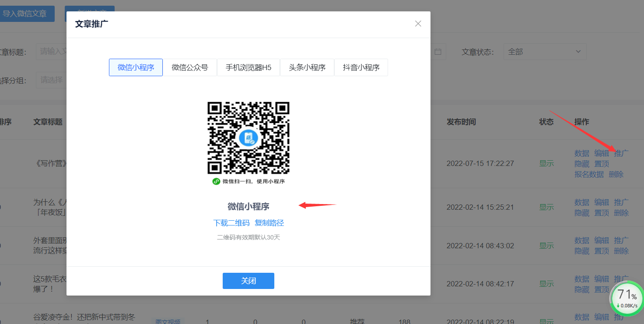This screenshot has height=324, width=644.
Task: Click the shop logo in the QR code center
Action: (248, 138)
